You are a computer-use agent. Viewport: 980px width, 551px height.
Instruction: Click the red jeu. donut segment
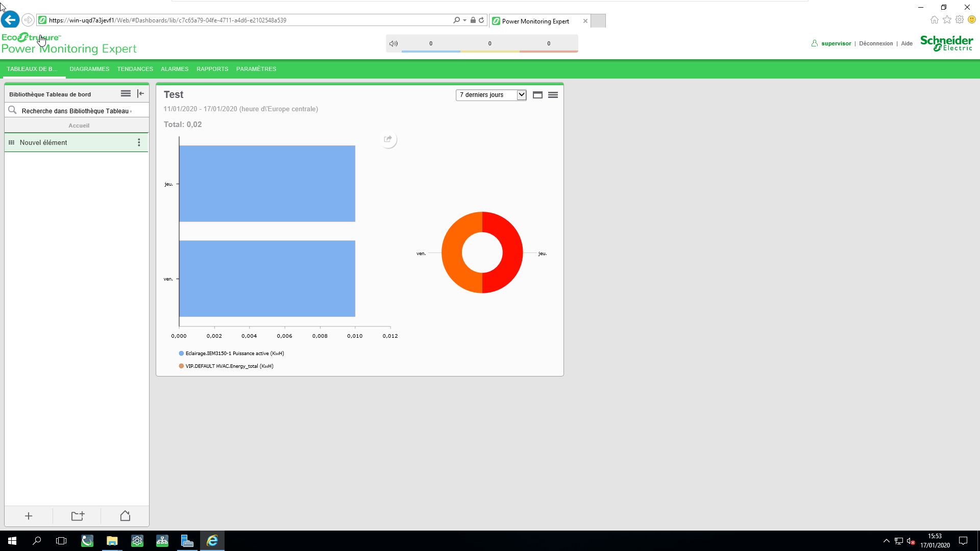(512, 253)
